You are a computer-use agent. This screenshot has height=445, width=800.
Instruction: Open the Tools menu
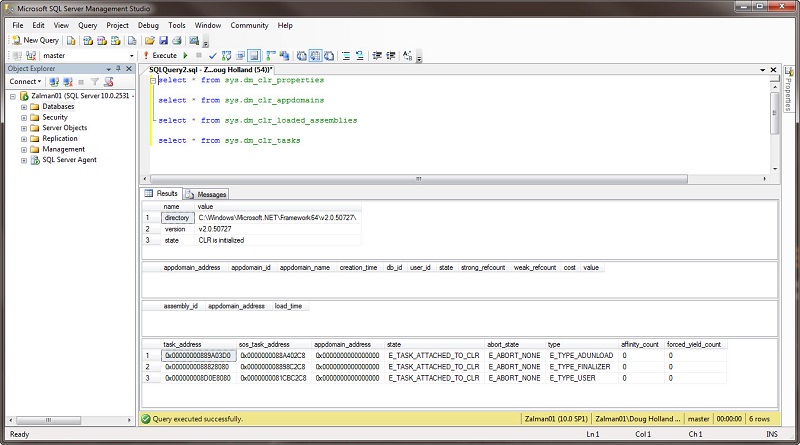pyautogui.click(x=177, y=25)
